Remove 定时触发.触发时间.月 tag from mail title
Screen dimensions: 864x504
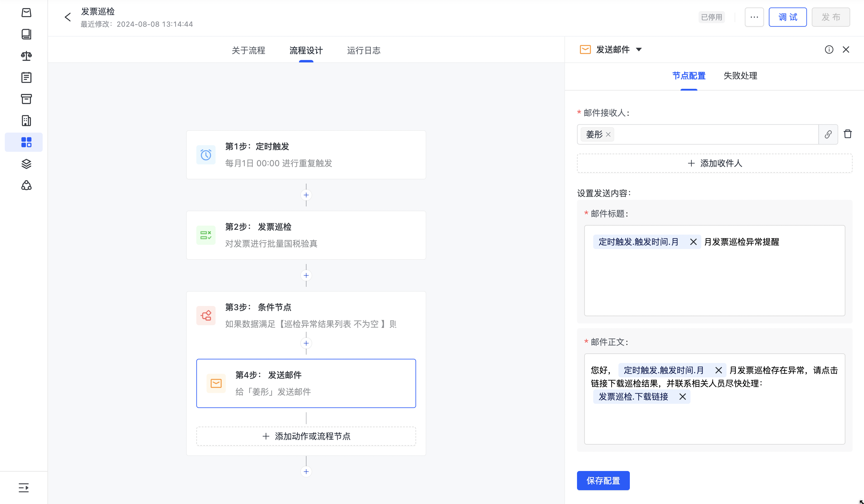point(693,242)
